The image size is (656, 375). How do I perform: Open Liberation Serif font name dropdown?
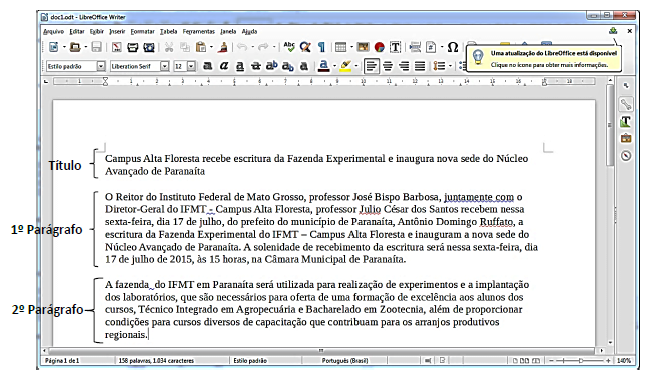[x=165, y=66]
